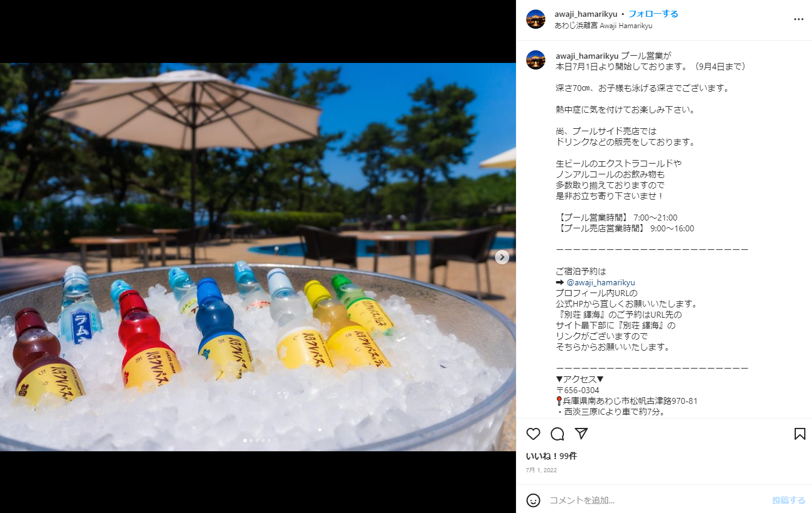The height and width of the screenshot is (513, 812).
Task: Share post with the paper plane icon
Action: click(x=581, y=434)
